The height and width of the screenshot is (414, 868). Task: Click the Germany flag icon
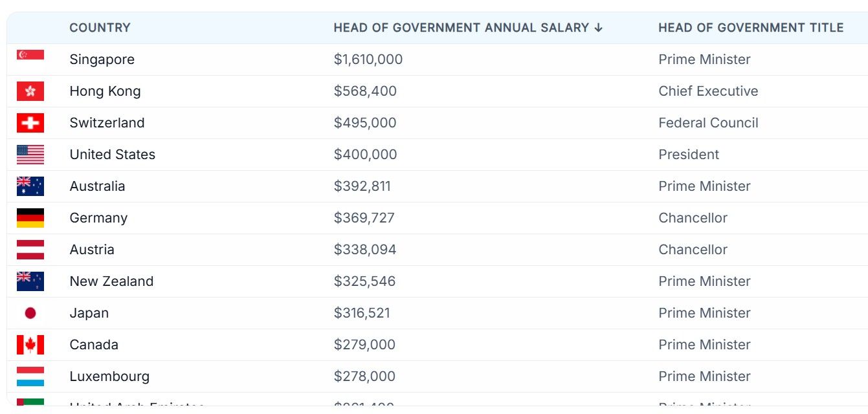point(30,218)
